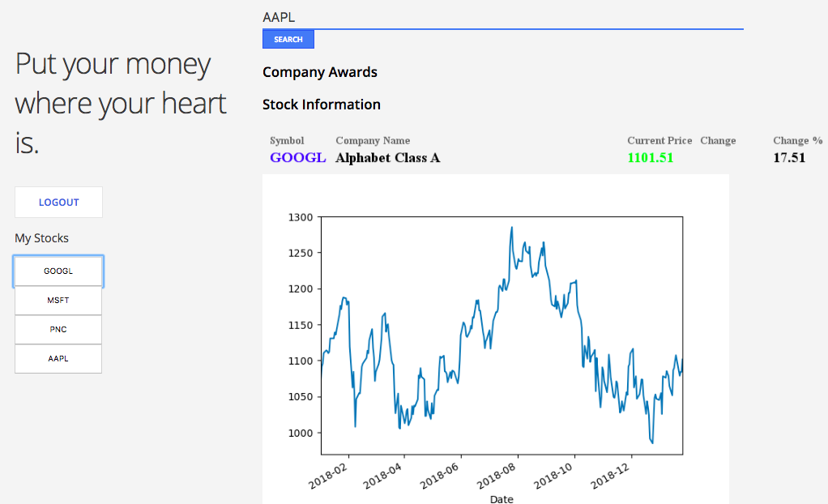Click the stock symbol search field
Image resolution: width=828 pixels, height=504 pixels.
[502, 16]
